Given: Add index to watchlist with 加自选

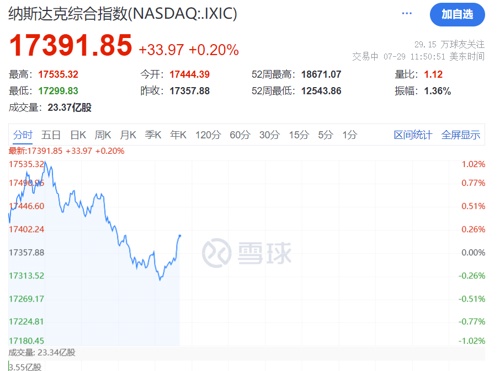Looking at the screenshot, I should pos(457,14).
